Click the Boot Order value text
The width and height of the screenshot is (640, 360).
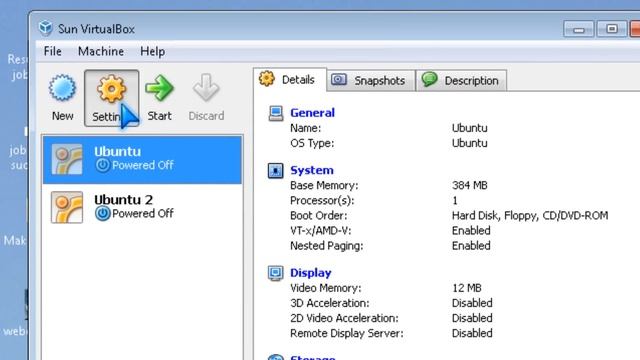[x=530, y=216]
